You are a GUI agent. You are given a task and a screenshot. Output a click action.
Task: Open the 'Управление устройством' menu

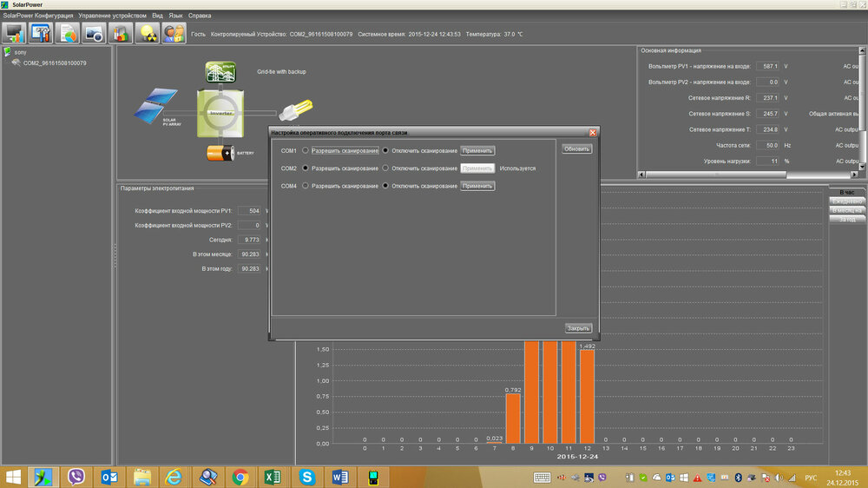tap(112, 16)
